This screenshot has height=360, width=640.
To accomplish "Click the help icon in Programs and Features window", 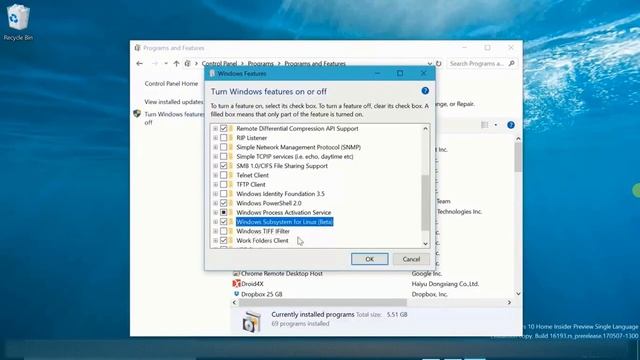I will pos(511,125).
